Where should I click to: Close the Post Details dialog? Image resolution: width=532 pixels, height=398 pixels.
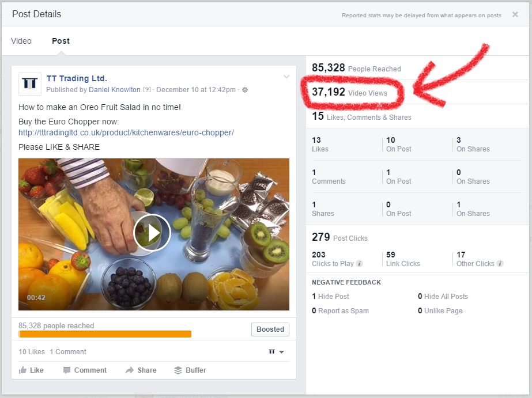point(515,14)
